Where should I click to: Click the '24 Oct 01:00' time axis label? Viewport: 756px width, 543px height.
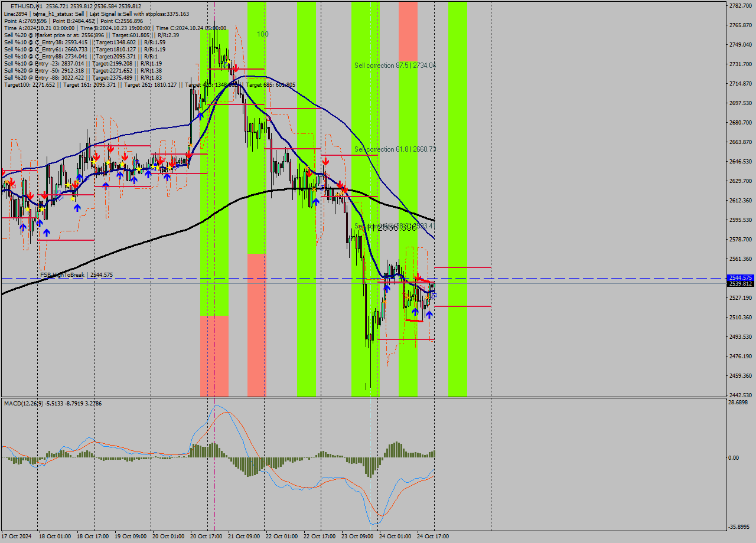pyautogui.click(x=395, y=537)
